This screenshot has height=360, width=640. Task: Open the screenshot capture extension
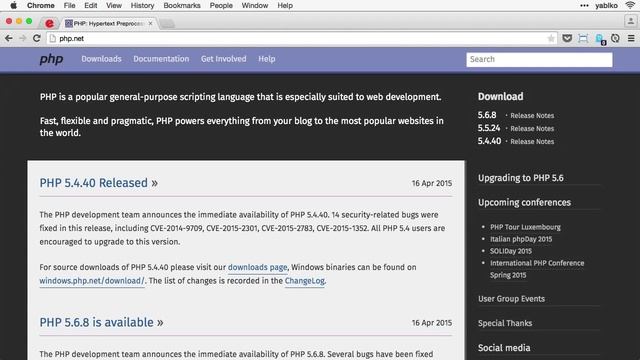[x=583, y=38]
